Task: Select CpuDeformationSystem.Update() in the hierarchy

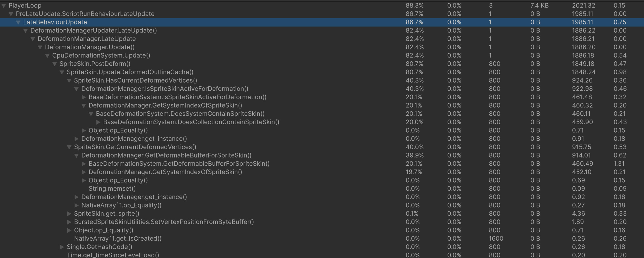Action: pos(100,55)
